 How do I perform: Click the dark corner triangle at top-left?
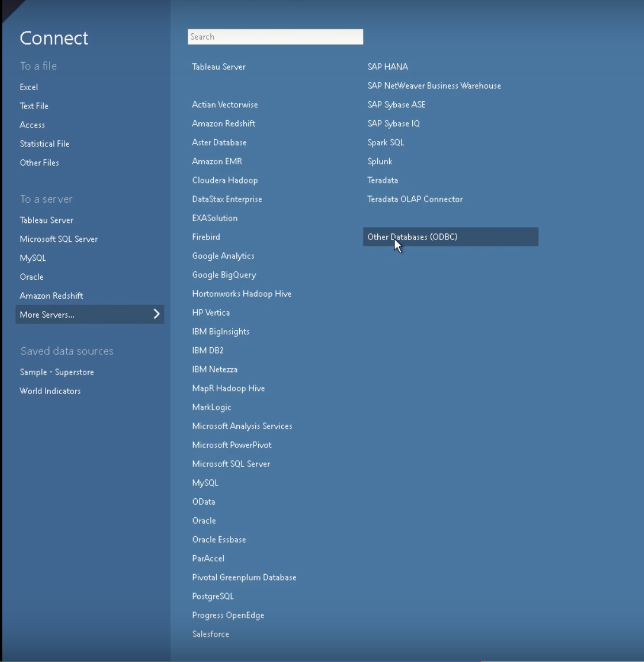[x=9, y=7]
